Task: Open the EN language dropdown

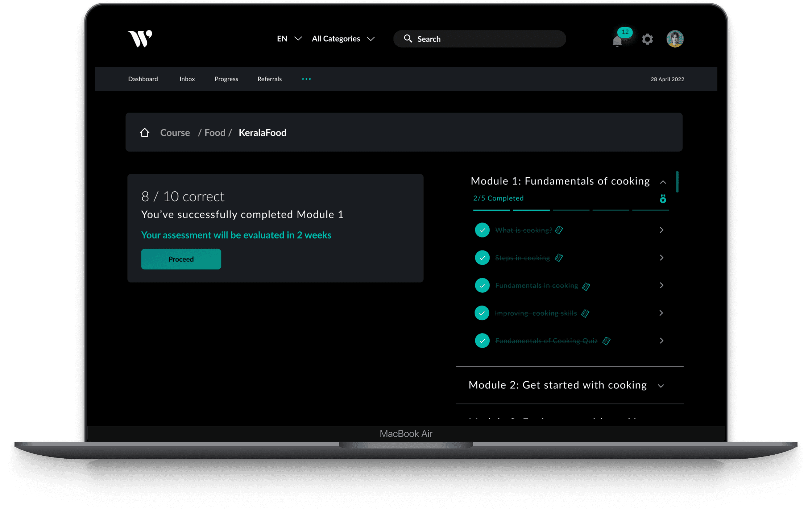Action: 289,39
